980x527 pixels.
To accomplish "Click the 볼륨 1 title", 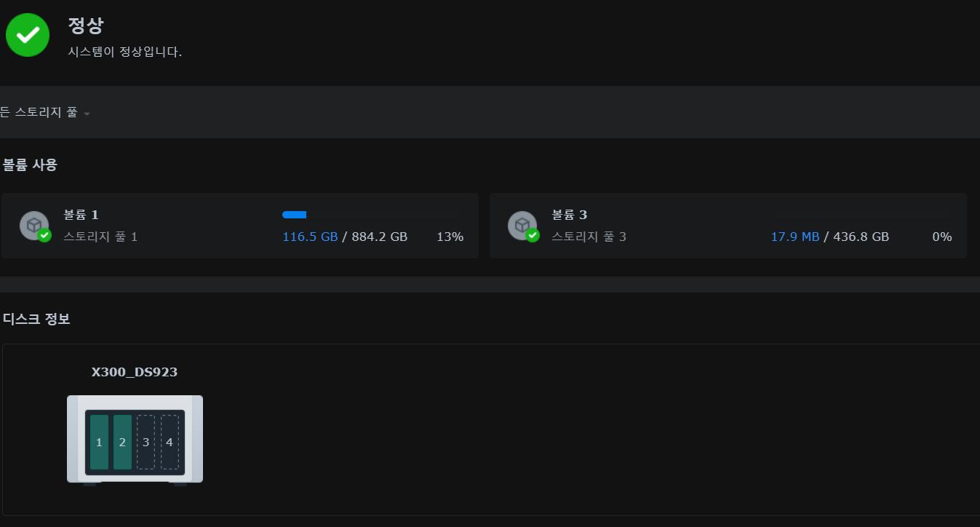I will coord(81,215).
